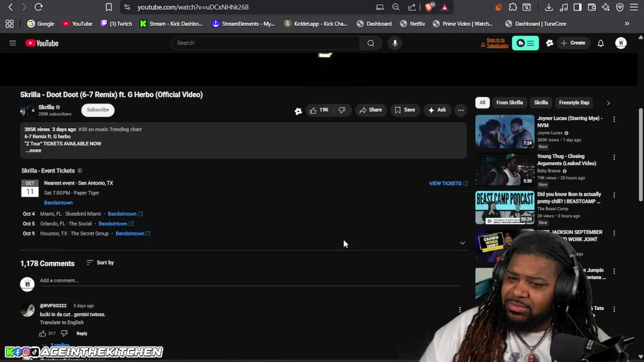Click Reply on the @RVPSO222 comment
Screen dimensions: 644x362
pyautogui.click(x=82, y=333)
